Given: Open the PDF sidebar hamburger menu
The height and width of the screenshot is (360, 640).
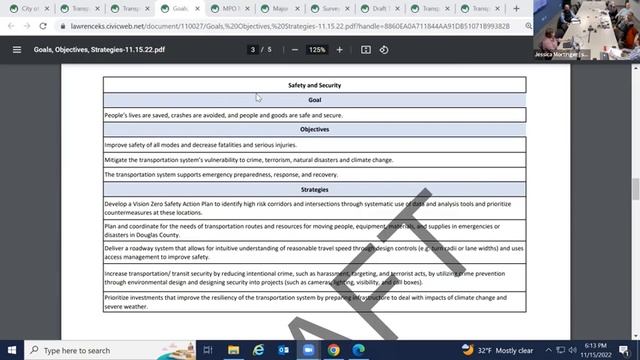Looking at the screenshot, I should 17,50.
